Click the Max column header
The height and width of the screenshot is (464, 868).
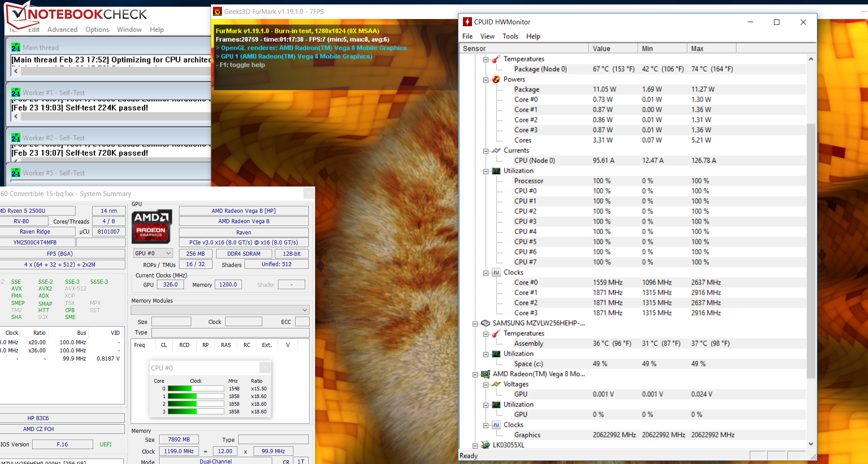tap(712, 48)
